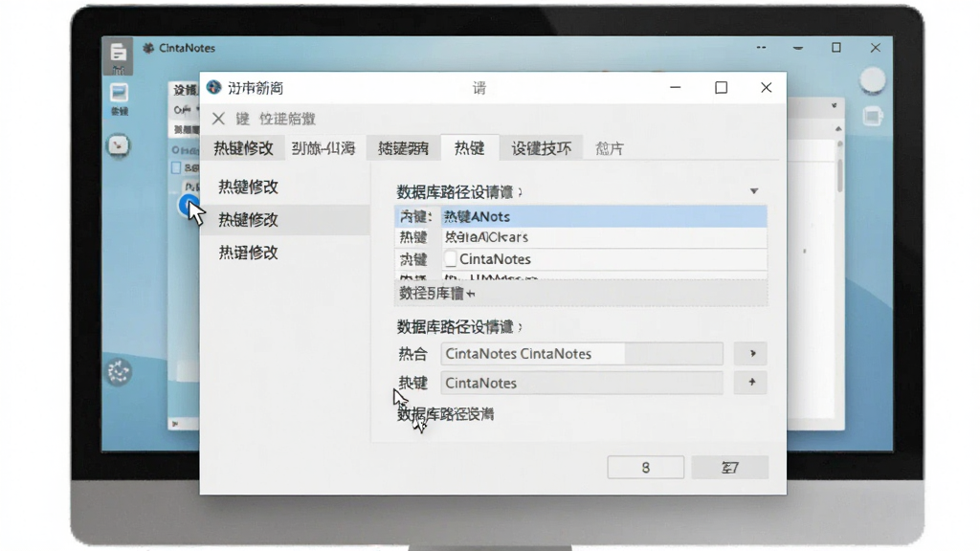Maximize the dialog window

[722, 87]
